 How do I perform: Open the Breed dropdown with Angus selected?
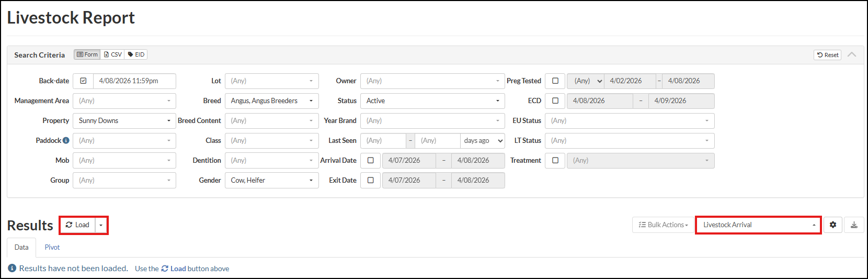pyautogui.click(x=272, y=101)
